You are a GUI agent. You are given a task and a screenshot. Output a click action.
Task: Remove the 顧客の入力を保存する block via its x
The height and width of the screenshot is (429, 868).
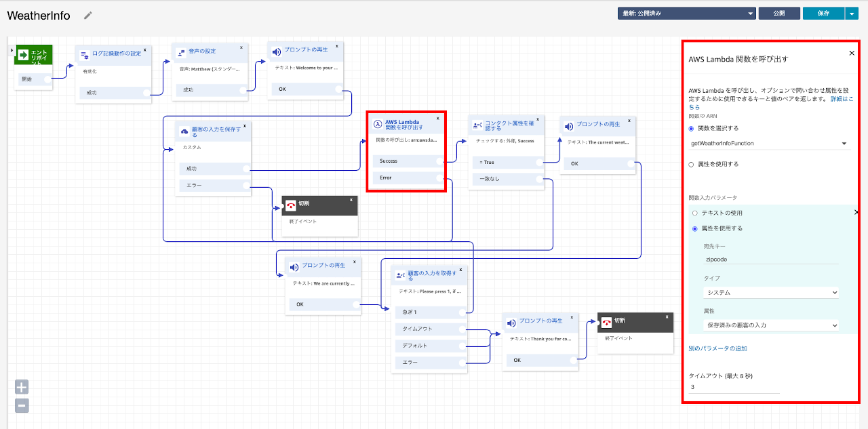tap(245, 125)
